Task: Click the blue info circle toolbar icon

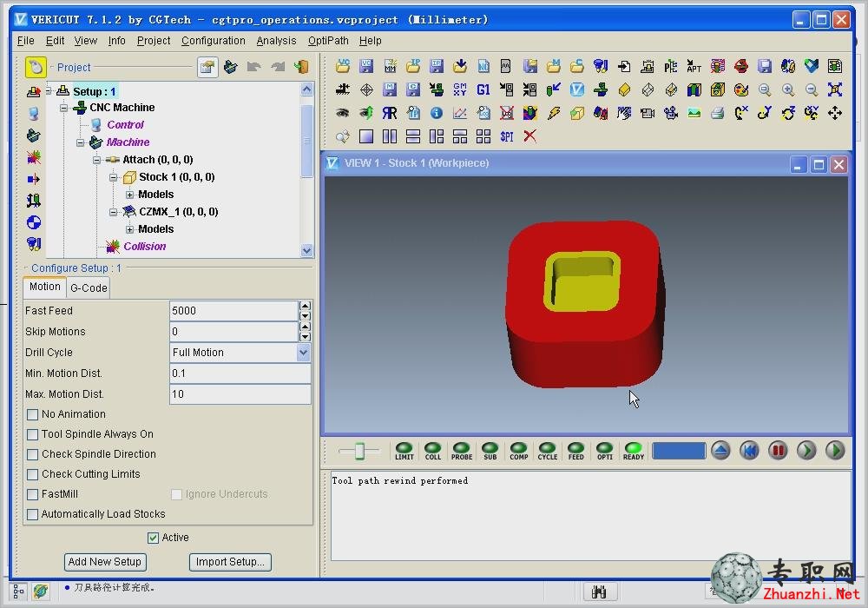Action: (437, 113)
